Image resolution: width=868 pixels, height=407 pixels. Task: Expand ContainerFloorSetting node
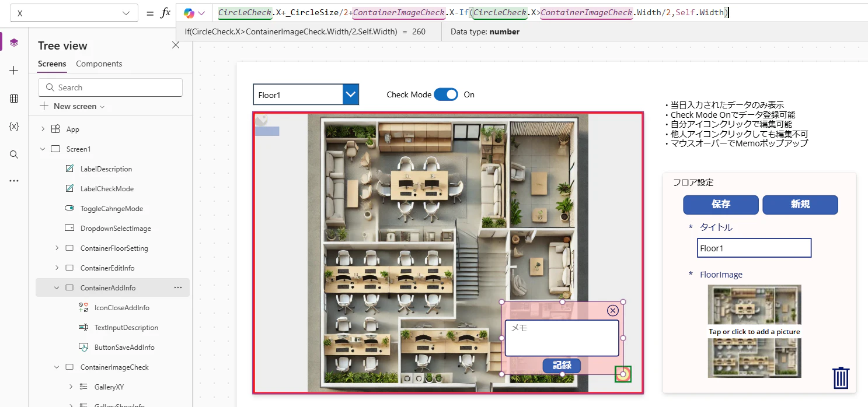click(x=57, y=248)
